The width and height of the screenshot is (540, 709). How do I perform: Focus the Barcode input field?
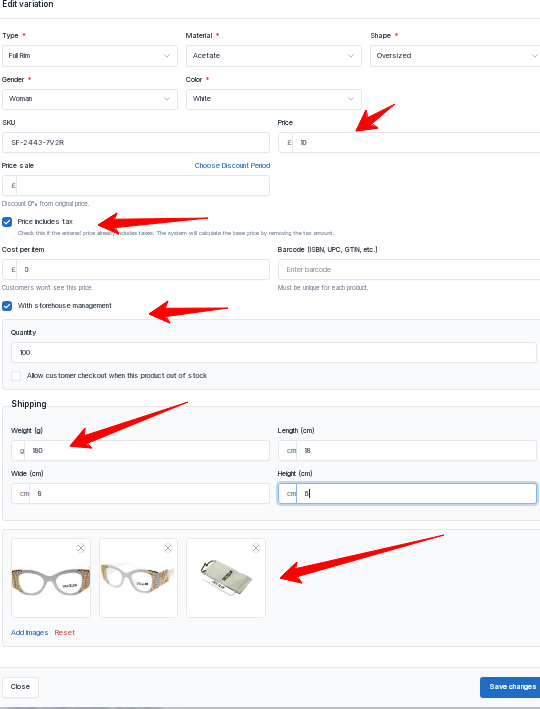(409, 269)
